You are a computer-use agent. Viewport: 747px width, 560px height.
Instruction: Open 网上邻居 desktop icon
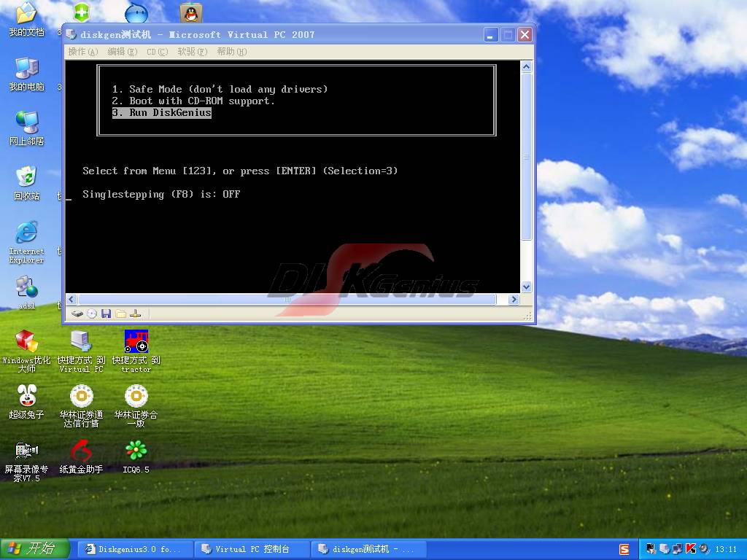point(27,128)
